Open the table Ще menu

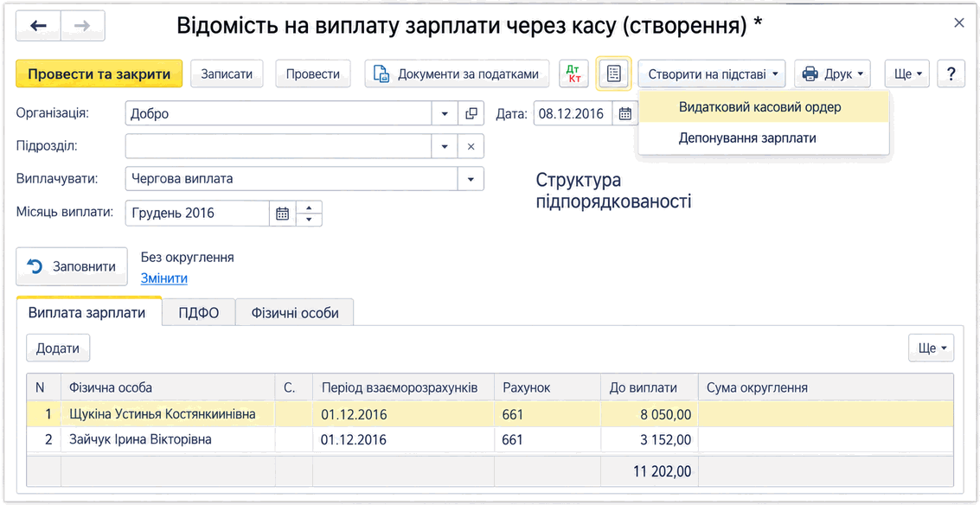pyautogui.click(x=932, y=348)
